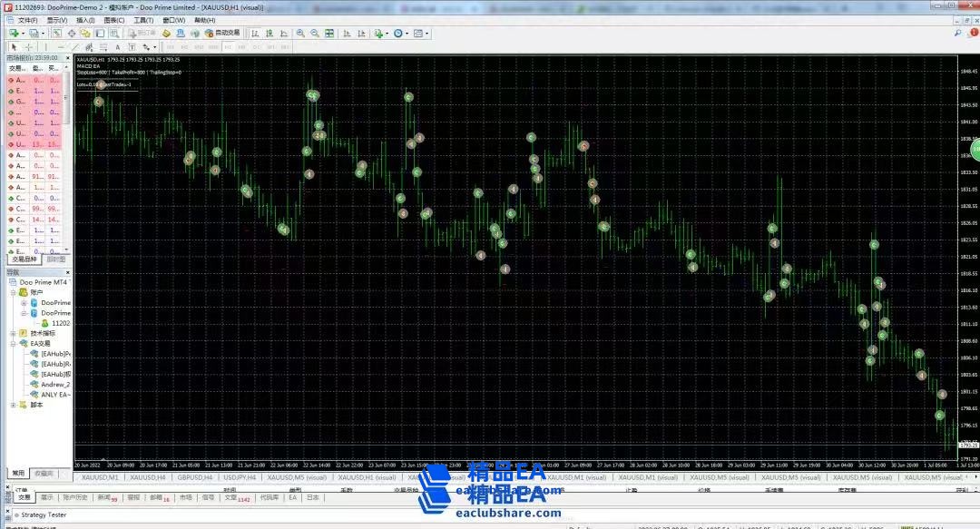Viewport: 980px width, 529px height.
Task: Open the 账户历史 terminal tab
Action: 76,497
